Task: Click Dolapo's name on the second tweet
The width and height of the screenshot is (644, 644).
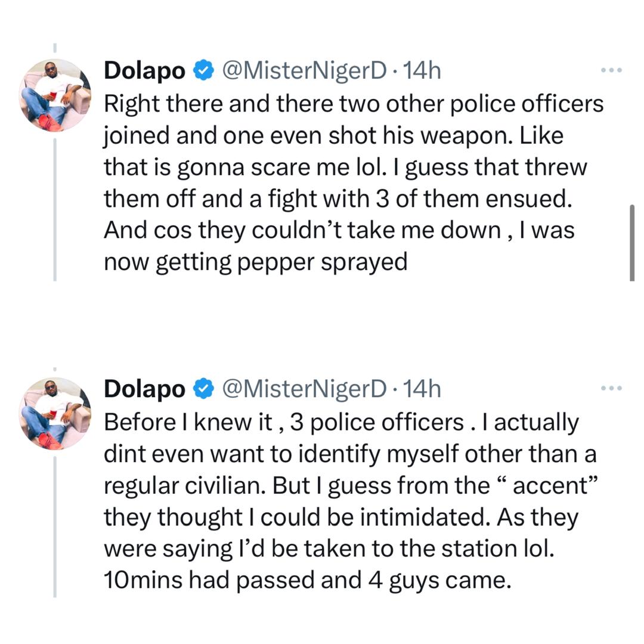Action: click(x=144, y=389)
